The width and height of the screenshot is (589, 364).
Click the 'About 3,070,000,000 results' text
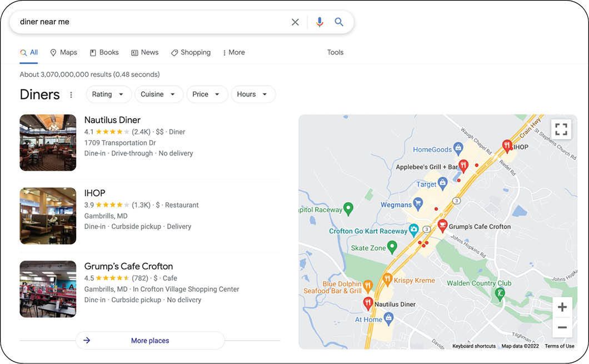pos(89,74)
